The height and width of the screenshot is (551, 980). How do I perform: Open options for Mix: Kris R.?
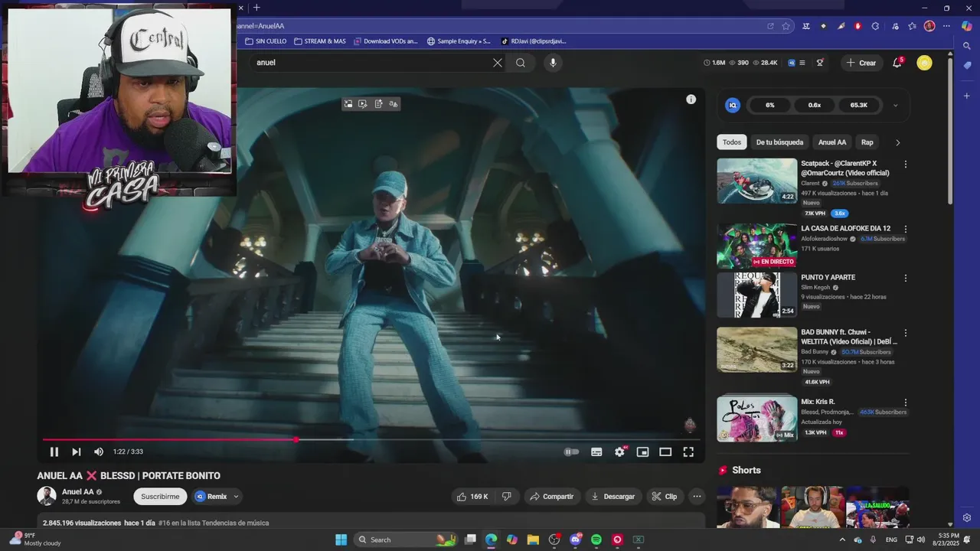tap(905, 403)
